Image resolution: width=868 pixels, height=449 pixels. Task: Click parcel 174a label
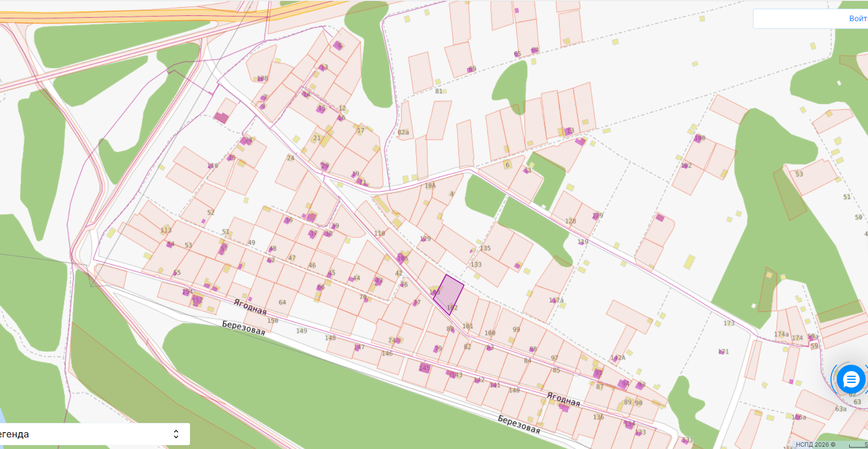(781, 334)
